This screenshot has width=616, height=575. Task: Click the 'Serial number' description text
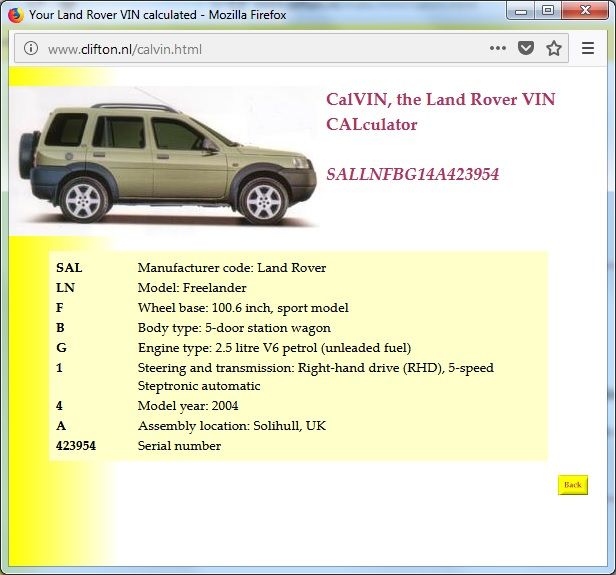pyautogui.click(x=179, y=446)
